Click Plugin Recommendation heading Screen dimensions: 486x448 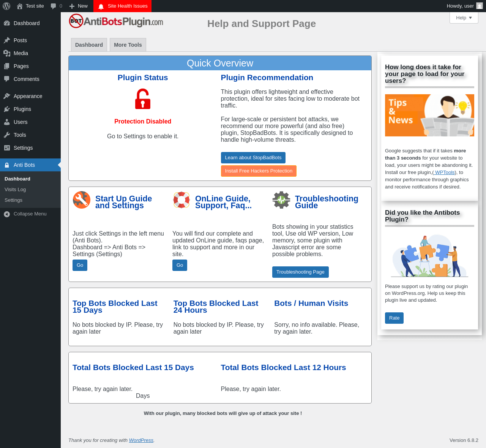coord(267,78)
